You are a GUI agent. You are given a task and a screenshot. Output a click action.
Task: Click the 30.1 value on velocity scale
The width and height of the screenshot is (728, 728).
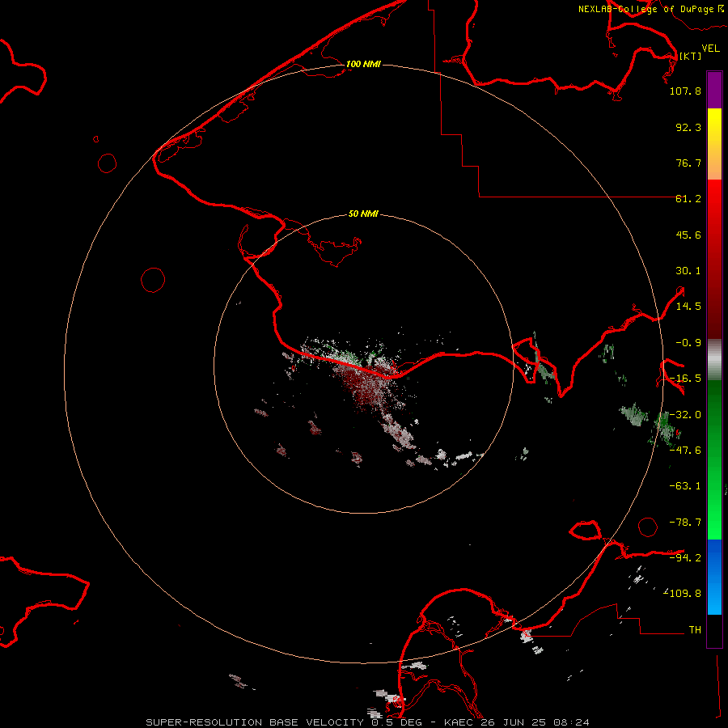[x=688, y=271]
